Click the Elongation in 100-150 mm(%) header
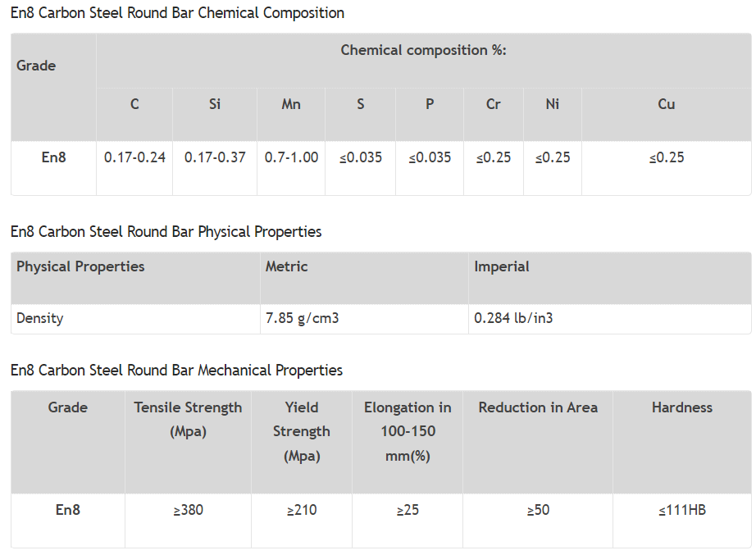The image size is (756, 555). tap(408, 431)
